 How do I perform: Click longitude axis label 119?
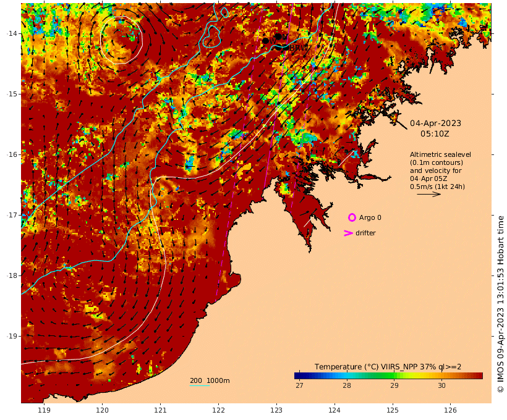pyautogui.click(x=44, y=410)
